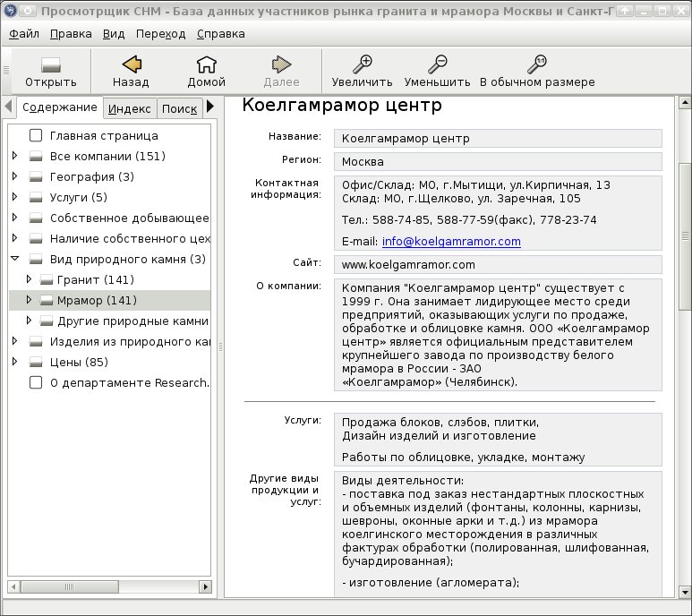Expand the Наличие собственного цех node
This screenshot has width=692, height=616.
point(14,238)
